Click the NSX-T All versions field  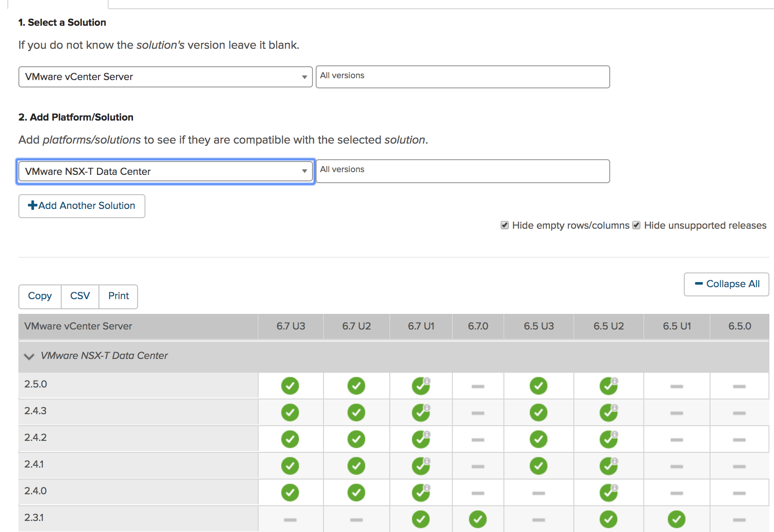coord(463,171)
